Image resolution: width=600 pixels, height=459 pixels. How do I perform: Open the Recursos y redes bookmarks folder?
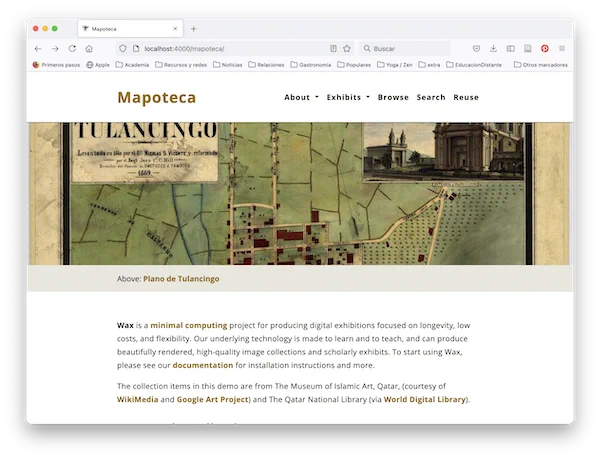pos(181,65)
